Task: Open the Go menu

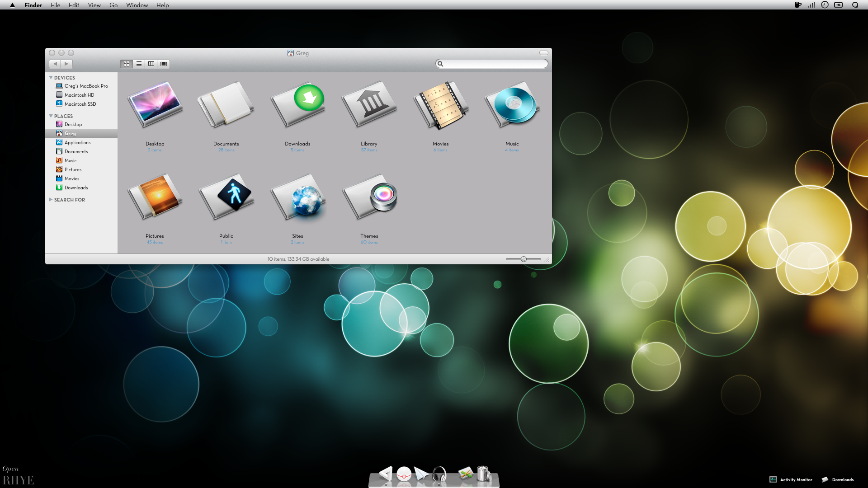Action: pyautogui.click(x=113, y=5)
